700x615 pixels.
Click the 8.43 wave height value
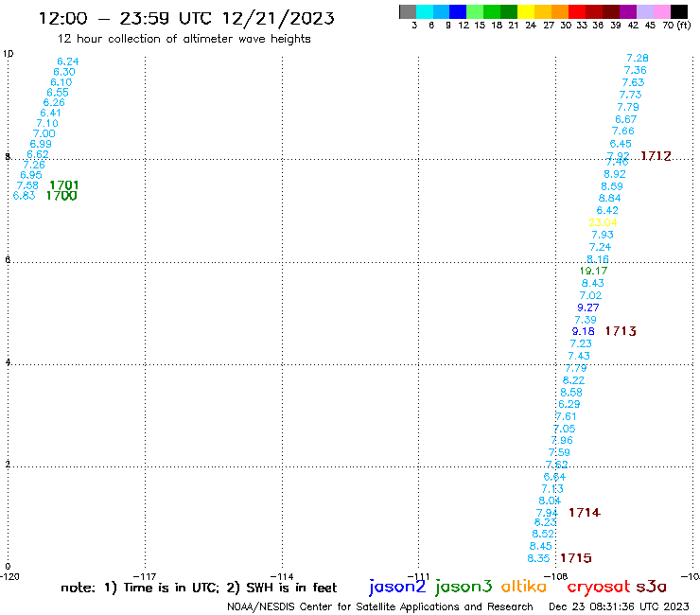click(x=593, y=283)
